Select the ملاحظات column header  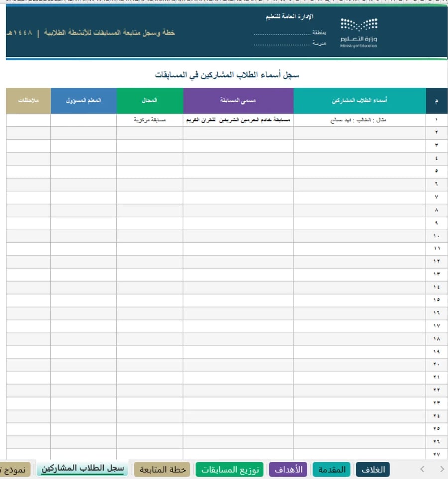(x=28, y=101)
